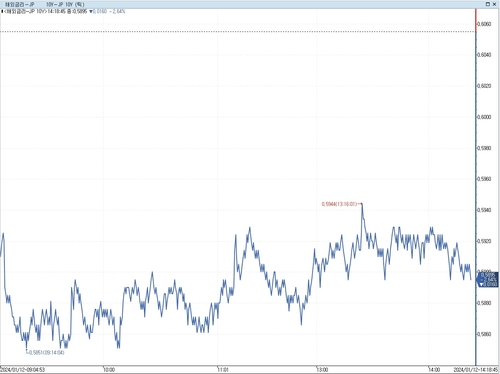Click the 0.6020 price axis label
Screen dimensions: 500x374
[484, 86]
